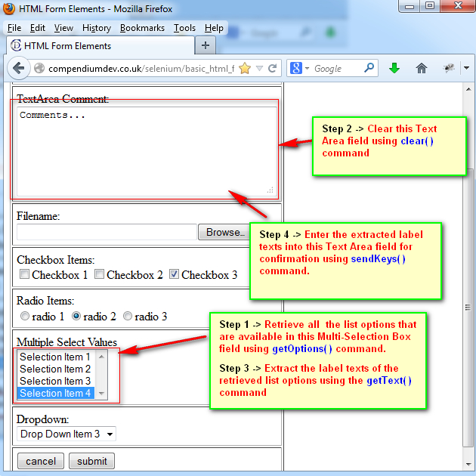Click the bookmark star icon in address bar
Viewport: 476px width, 476px height.
245,68
